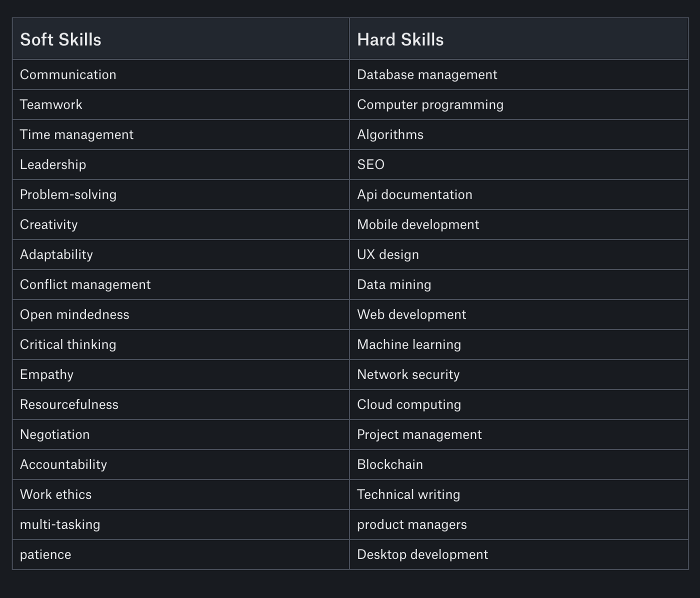
Task: Click the Database management cell
Action: click(427, 74)
